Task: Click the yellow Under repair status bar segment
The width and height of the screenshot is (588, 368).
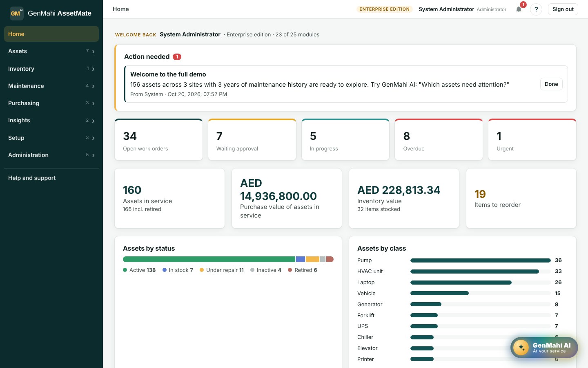Action: point(312,259)
